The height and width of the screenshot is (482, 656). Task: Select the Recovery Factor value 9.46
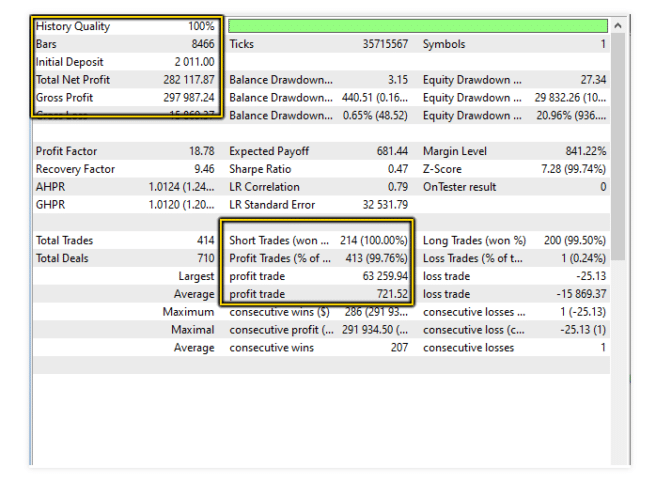coord(203,169)
